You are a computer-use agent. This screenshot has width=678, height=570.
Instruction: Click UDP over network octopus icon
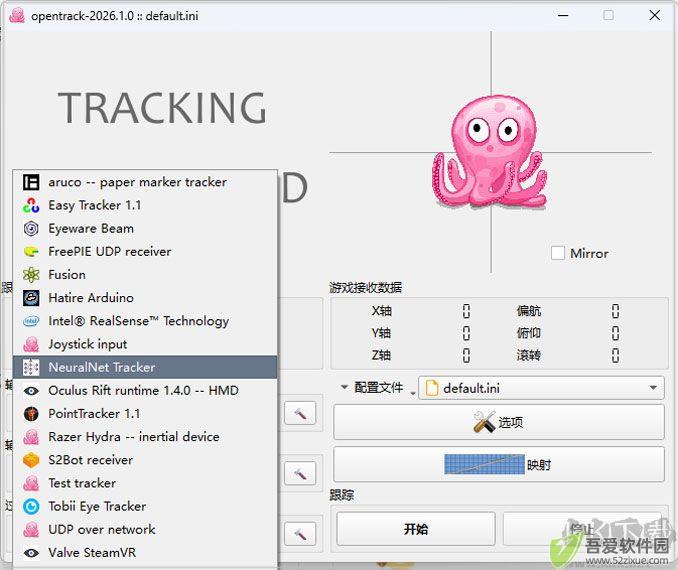tap(31, 529)
